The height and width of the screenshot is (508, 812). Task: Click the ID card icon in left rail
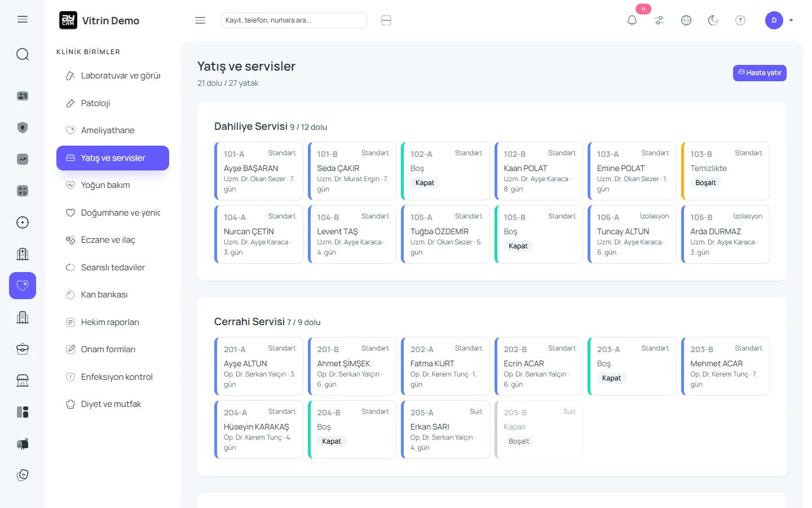pos(23,96)
